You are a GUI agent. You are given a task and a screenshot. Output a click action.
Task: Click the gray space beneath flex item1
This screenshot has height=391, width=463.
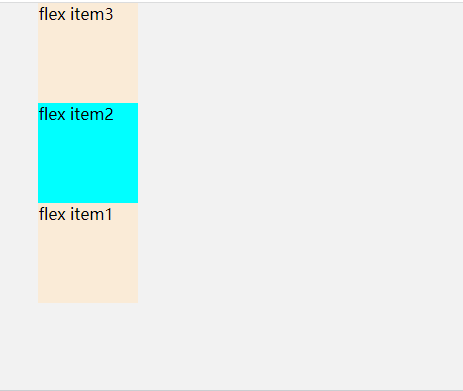88,347
